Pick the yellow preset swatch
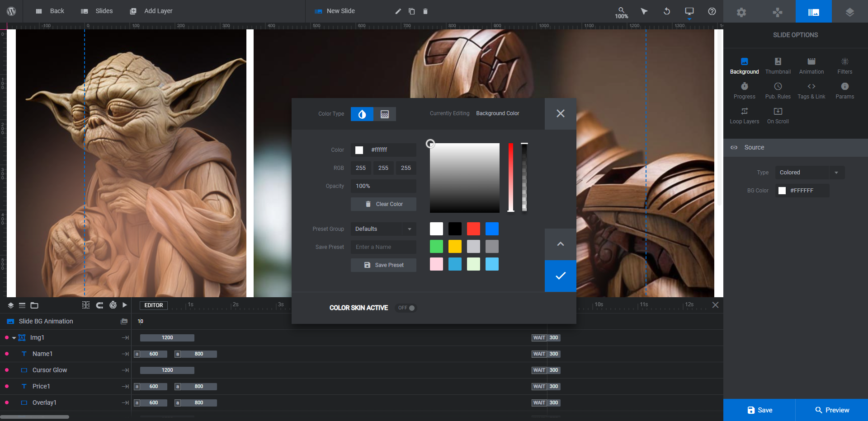The image size is (868, 421). tap(455, 247)
